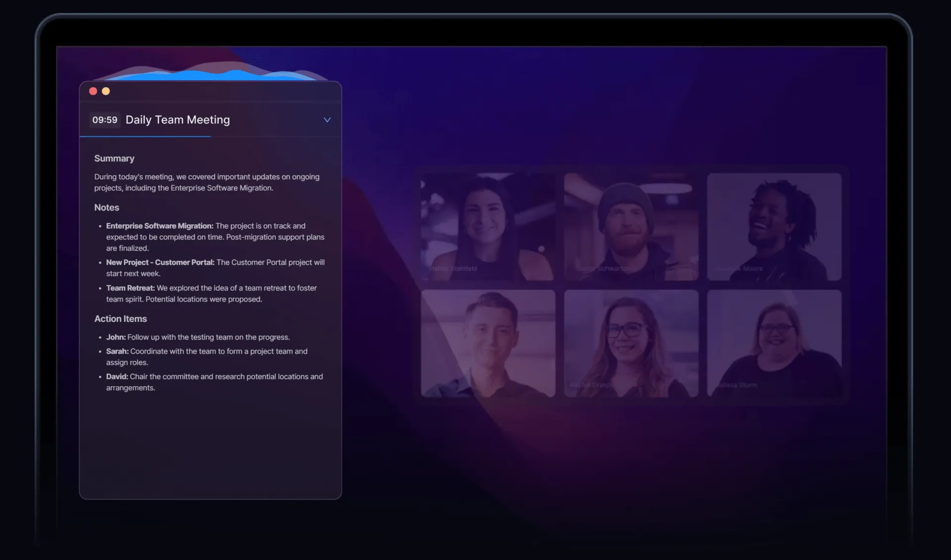Image resolution: width=951 pixels, height=560 pixels.
Task: Select David's action item
Action: point(214,382)
